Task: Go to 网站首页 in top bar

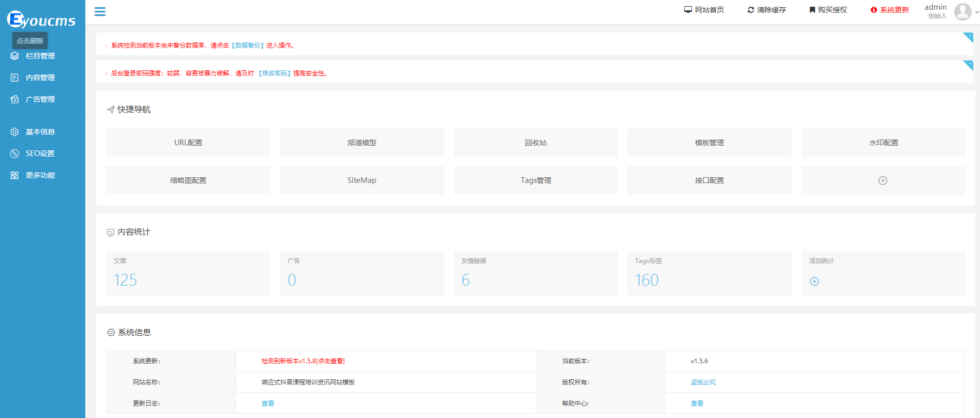Action: pos(709,10)
